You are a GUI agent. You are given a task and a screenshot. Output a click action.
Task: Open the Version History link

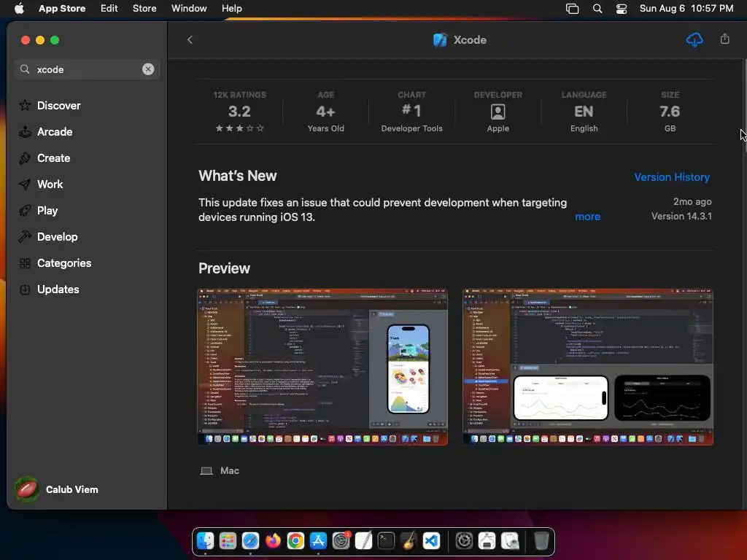click(672, 176)
